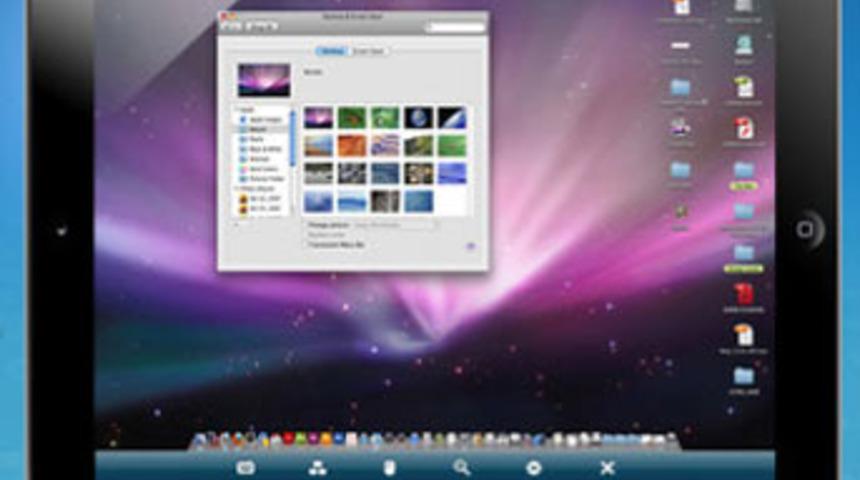
Task: Enable the Random order checkbox
Action: (306, 235)
